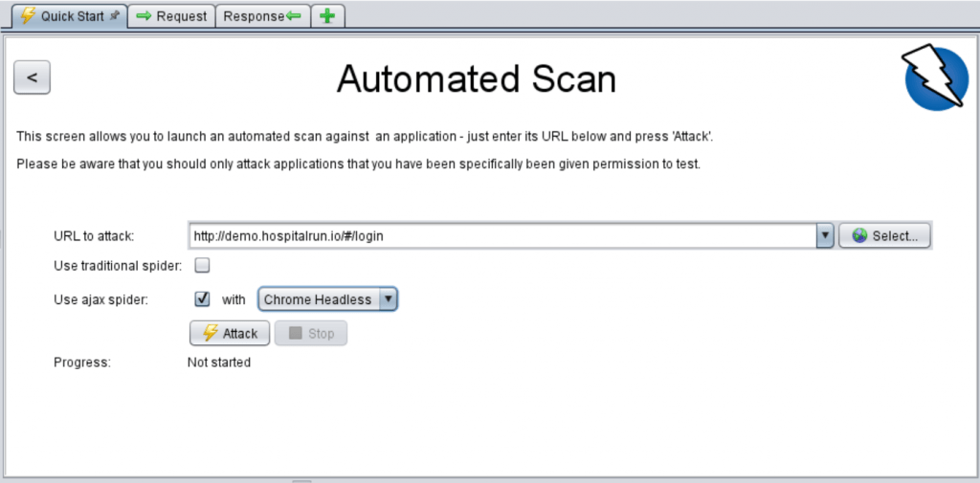
Task: Go back with the < button
Action: (32, 77)
